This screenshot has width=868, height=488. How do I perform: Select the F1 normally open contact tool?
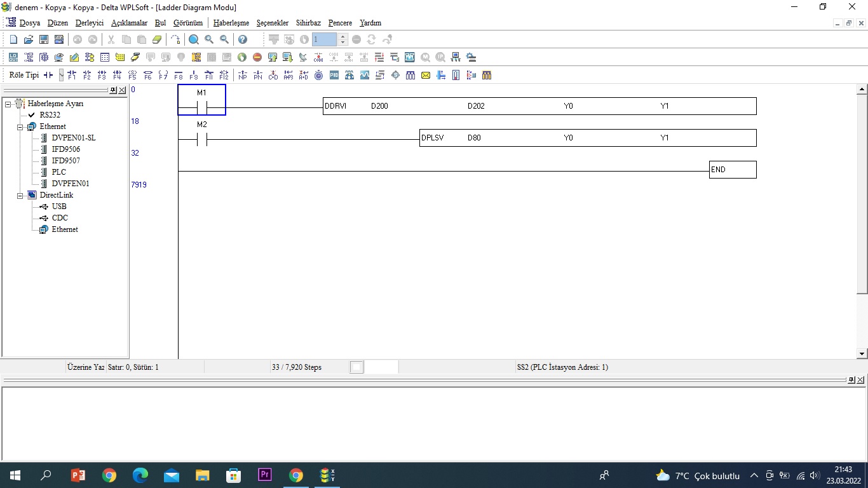[71, 75]
